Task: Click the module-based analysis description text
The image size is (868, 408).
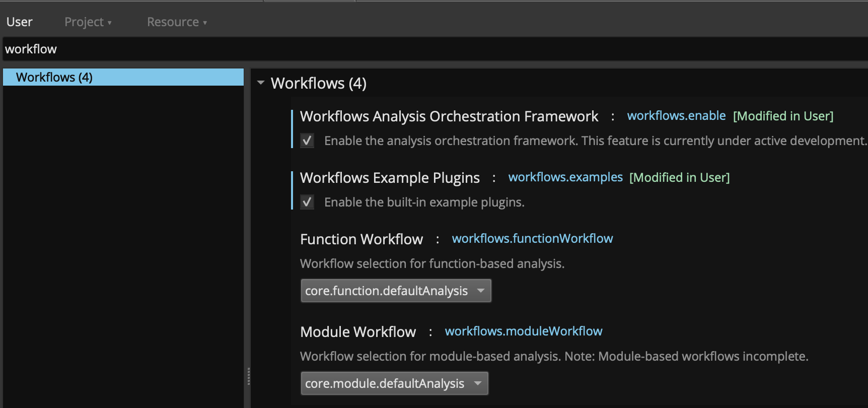Action: pos(554,356)
